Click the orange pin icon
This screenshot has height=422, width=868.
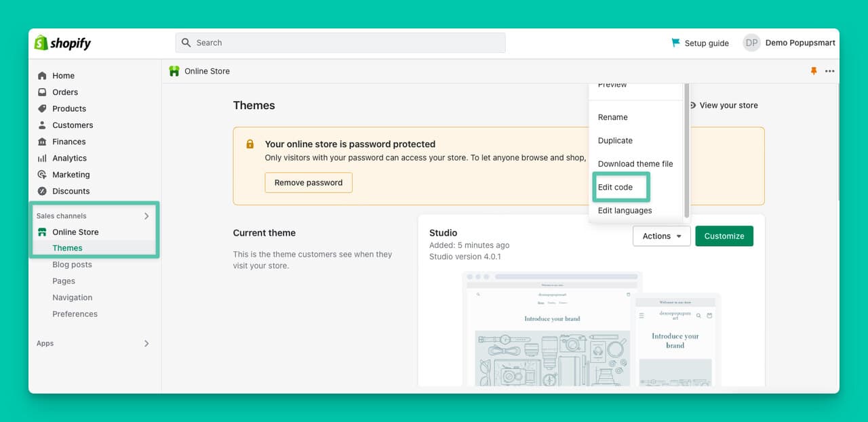814,71
